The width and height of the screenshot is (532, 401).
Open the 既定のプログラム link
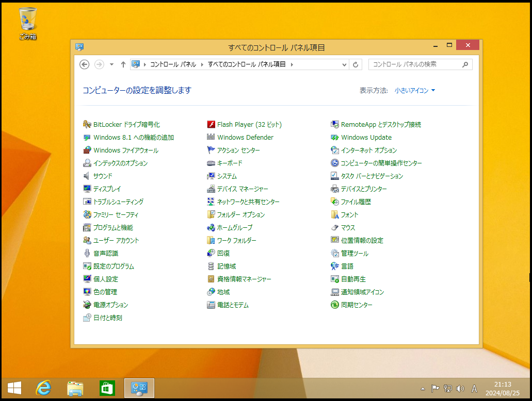tap(114, 266)
